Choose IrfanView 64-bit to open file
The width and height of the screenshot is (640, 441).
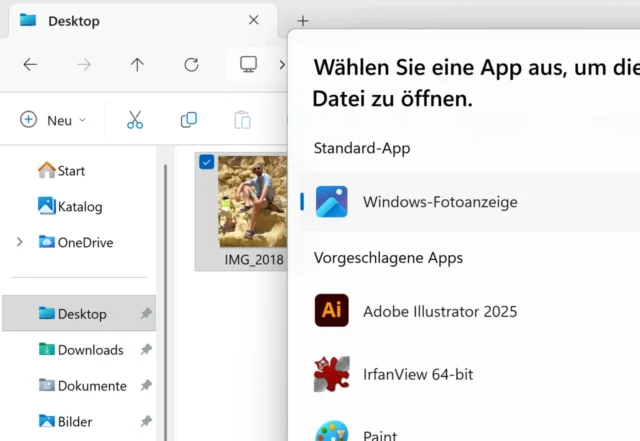click(418, 374)
